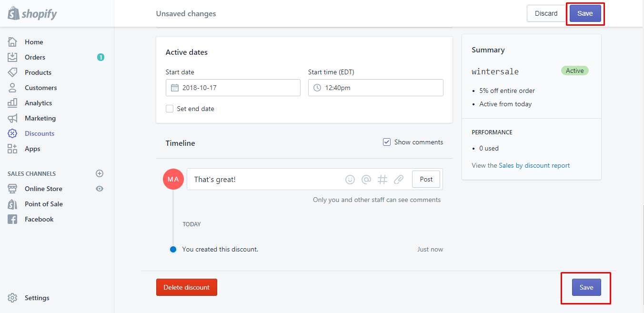Click the Discard button

pyautogui.click(x=546, y=13)
